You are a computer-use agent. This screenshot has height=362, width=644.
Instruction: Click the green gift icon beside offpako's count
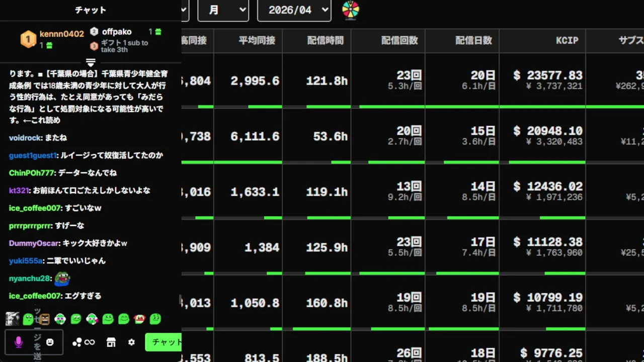tap(158, 32)
